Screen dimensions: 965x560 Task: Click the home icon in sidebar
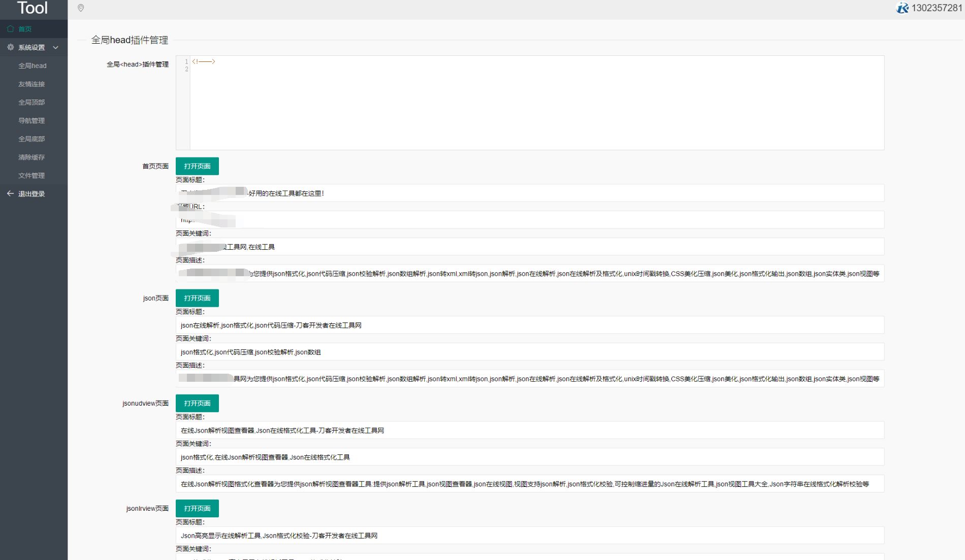[11, 29]
